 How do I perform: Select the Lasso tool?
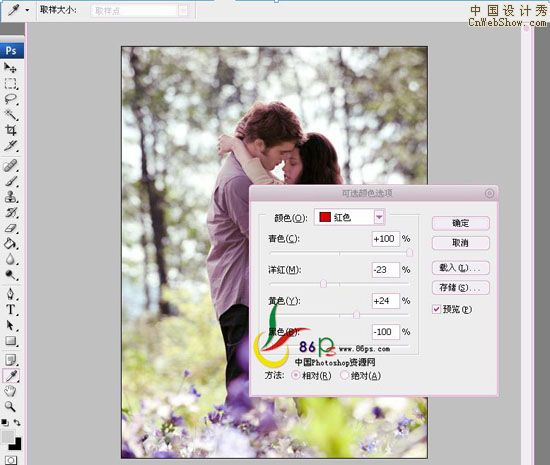(10, 99)
